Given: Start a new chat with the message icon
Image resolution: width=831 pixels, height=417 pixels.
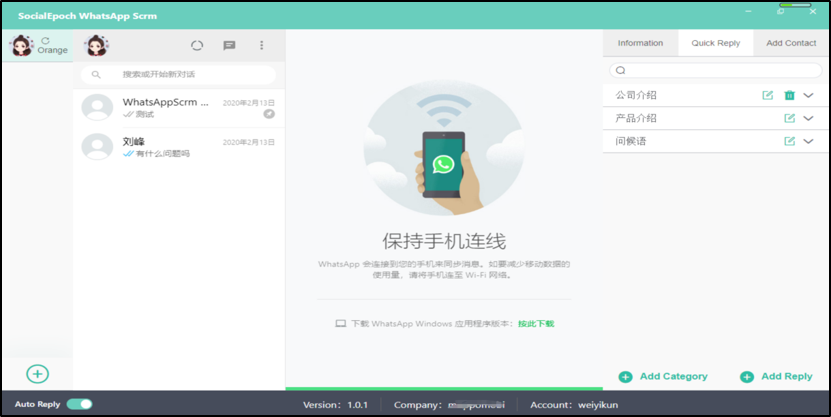Looking at the screenshot, I should click(229, 46).
